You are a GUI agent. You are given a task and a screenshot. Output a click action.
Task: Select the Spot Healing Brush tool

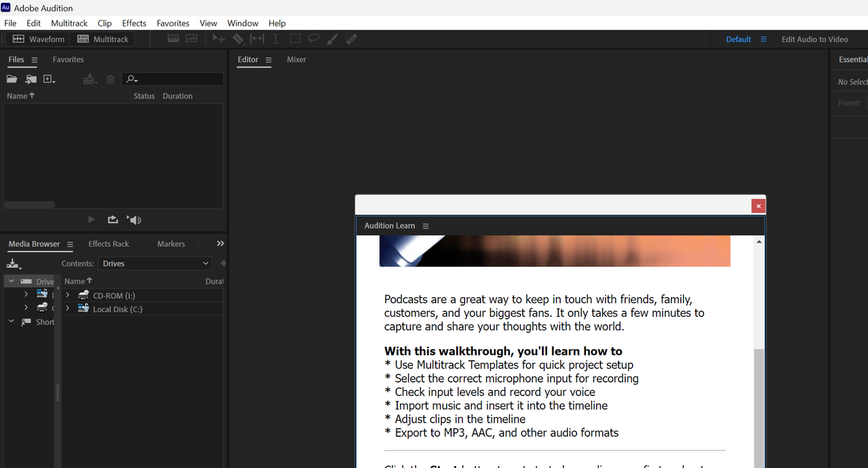351,39
